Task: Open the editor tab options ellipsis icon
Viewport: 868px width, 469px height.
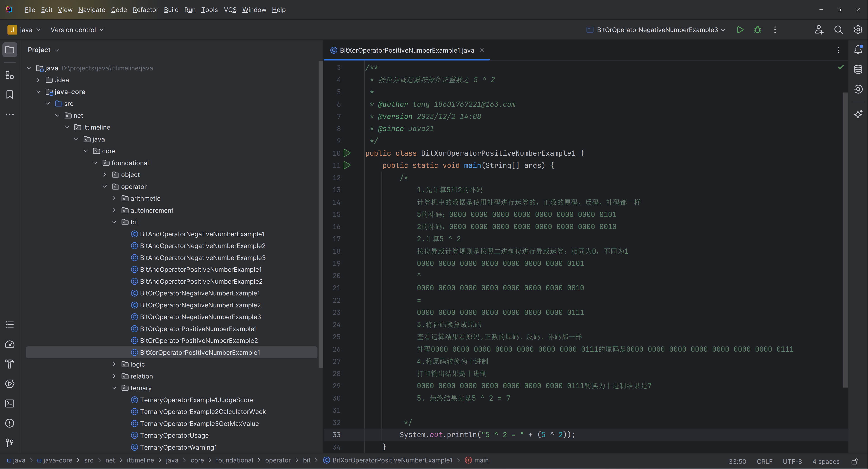Action: (x=838, y=50)
